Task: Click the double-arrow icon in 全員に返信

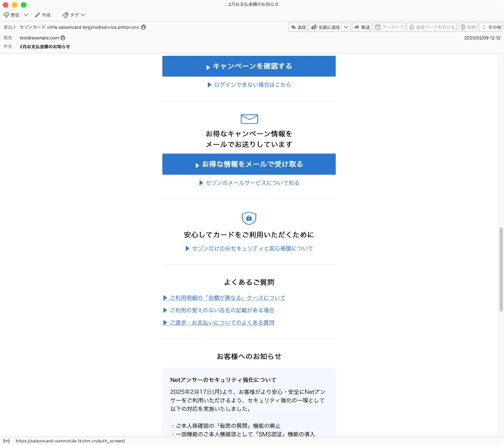Action: [314, 27]
